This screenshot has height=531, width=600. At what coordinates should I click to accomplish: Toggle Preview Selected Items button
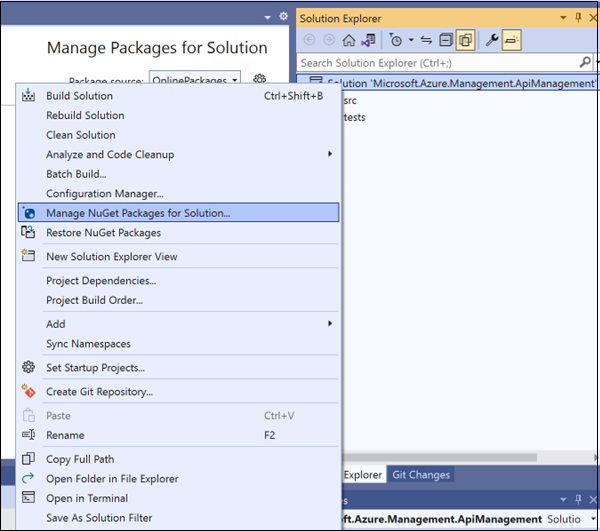(x=512, y=40)
